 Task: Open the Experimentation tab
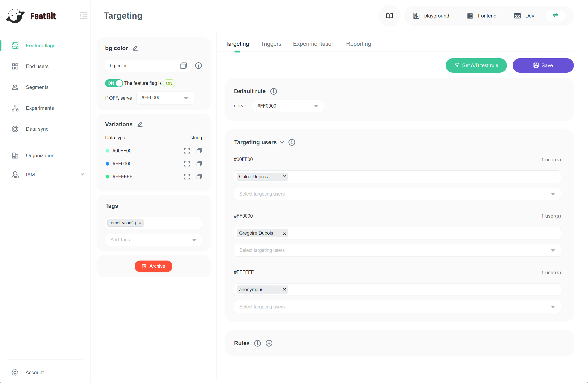[313, 44]
